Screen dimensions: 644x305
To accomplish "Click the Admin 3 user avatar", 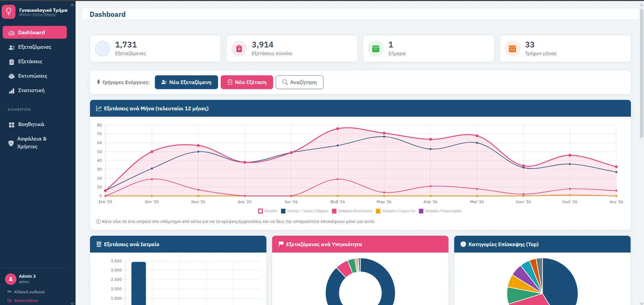I will (x=10, y=279).
